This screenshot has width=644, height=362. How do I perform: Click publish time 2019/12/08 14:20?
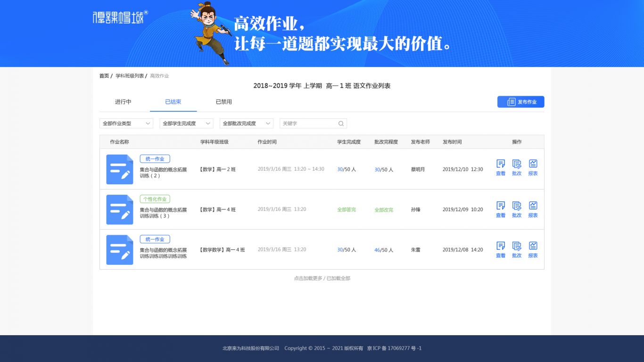462,250
